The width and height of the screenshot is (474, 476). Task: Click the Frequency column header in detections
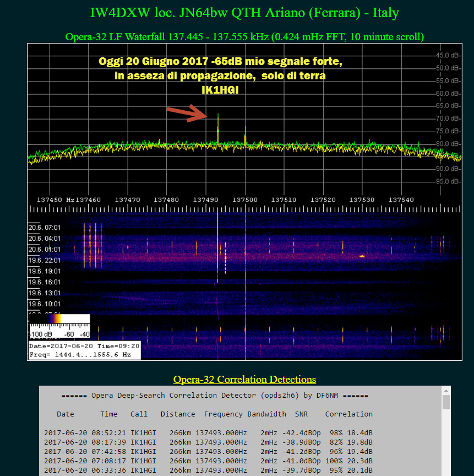coord(223,414)
